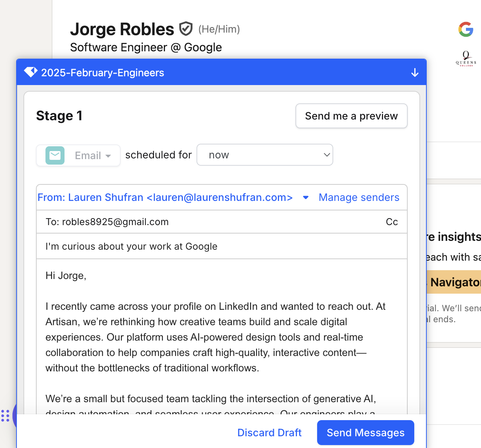Click the To field with robles8925@gmail.com
This screenshot has height=448, width=481.
pyautogui.click(x=222, y=222)
